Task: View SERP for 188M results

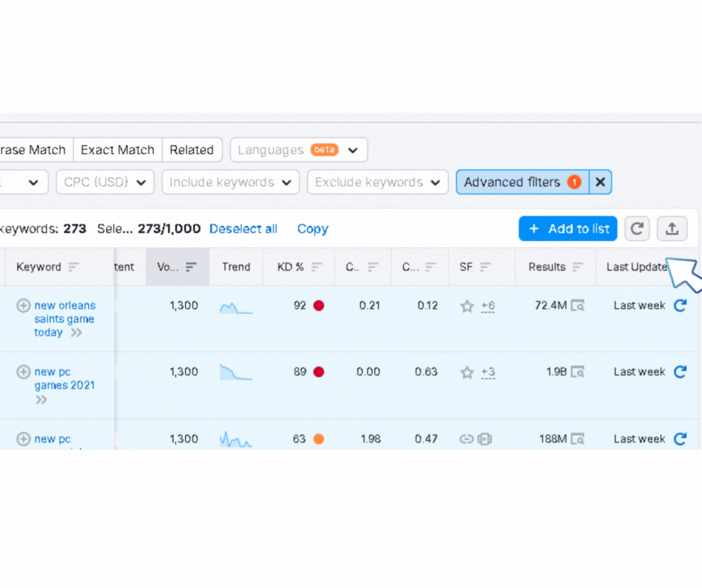Action: (x=578, y=439)
